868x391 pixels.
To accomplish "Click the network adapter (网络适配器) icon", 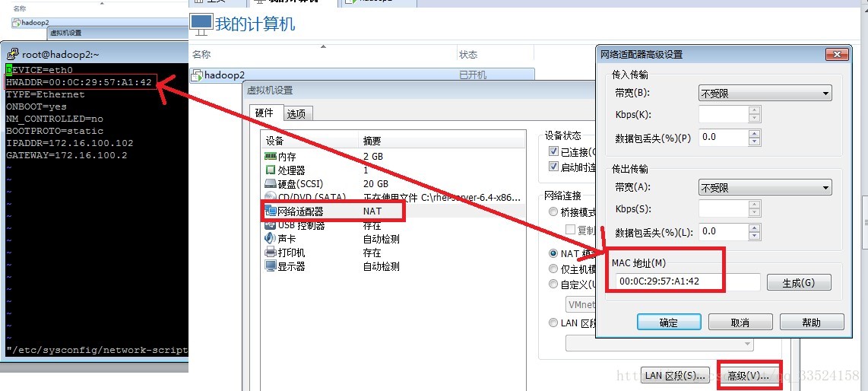I will pyautogui.click(x=271, y=211).
